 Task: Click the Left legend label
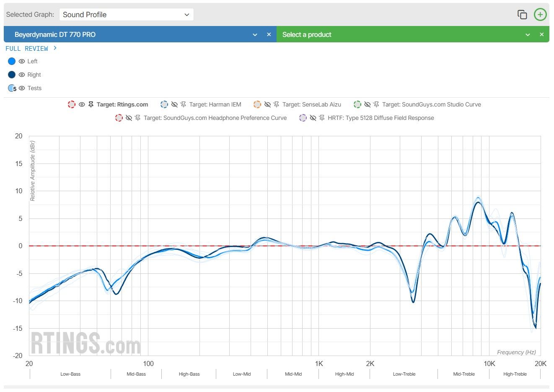coord(32,61)
